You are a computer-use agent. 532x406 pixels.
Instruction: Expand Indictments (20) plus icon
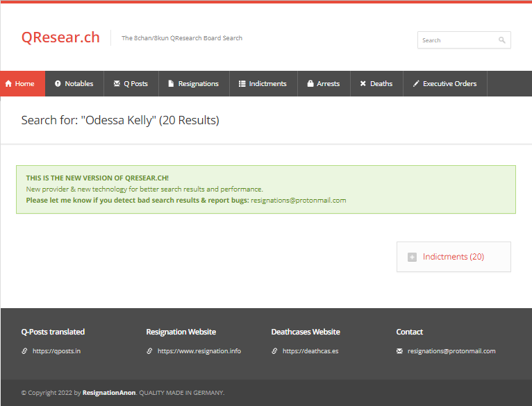pos(412,257)
